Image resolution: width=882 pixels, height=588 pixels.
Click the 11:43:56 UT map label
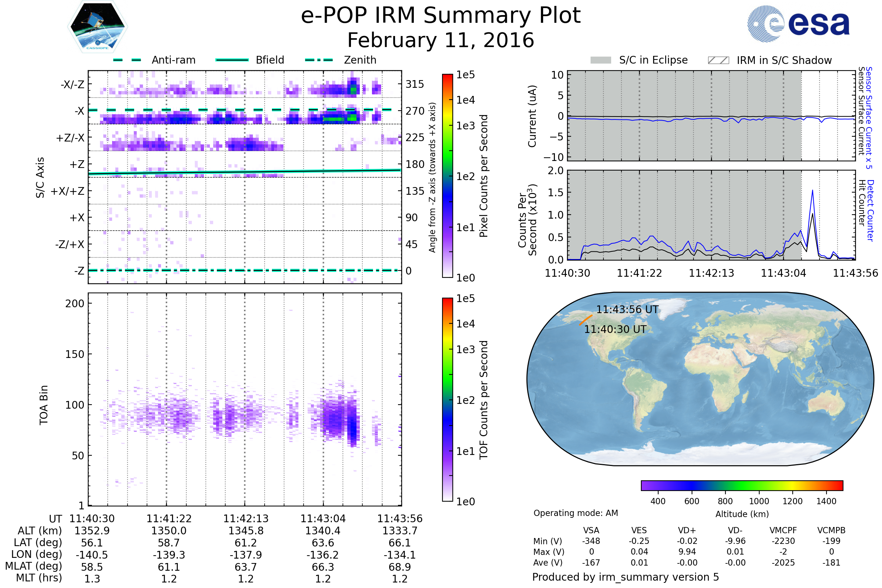pyautogui.click(x=627, y=310)
